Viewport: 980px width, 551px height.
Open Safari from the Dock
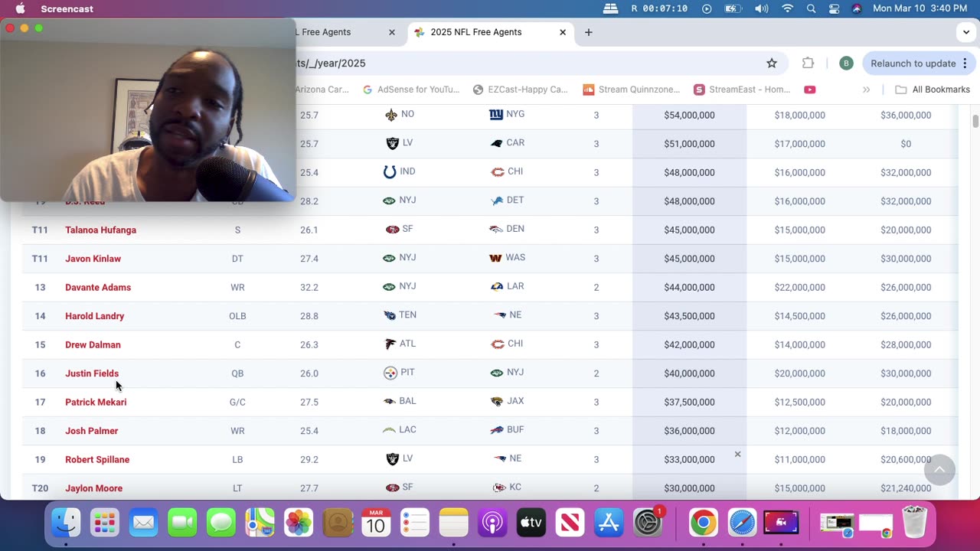coord(742,523)
